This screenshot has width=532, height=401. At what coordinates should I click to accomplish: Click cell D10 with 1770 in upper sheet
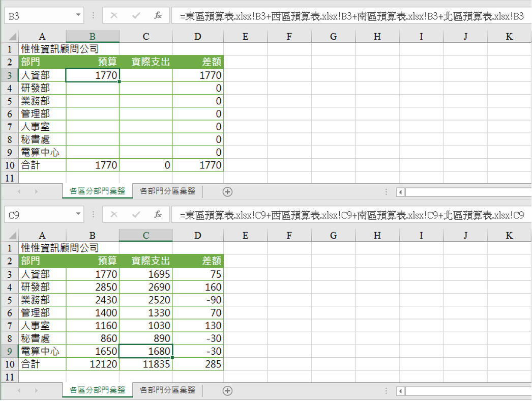[198, 165]
